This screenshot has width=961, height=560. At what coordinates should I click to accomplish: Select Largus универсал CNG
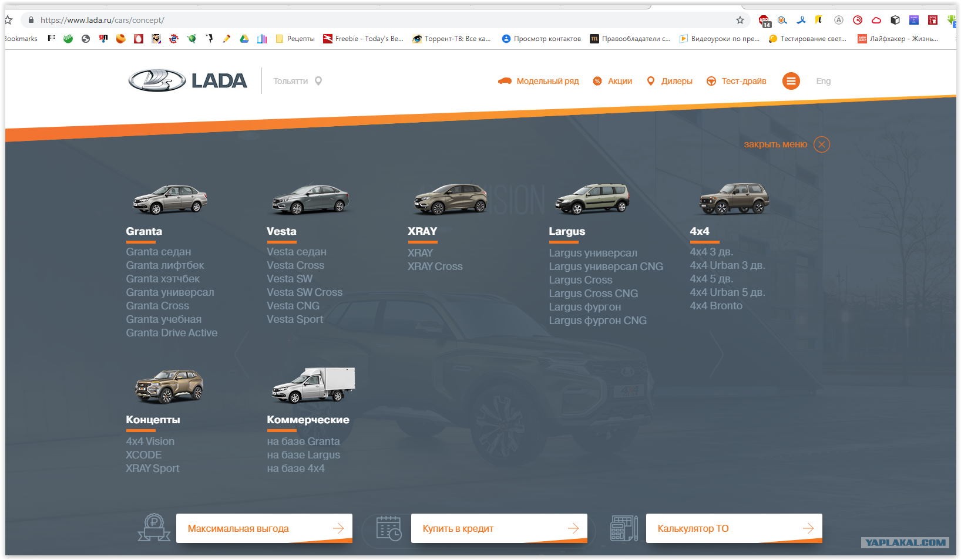(x=606, y=266)
